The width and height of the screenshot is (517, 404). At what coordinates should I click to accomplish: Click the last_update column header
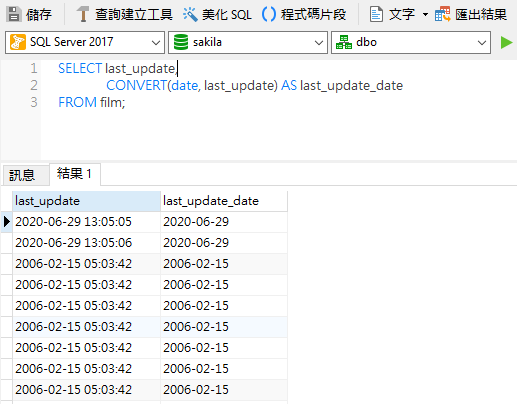86,201
